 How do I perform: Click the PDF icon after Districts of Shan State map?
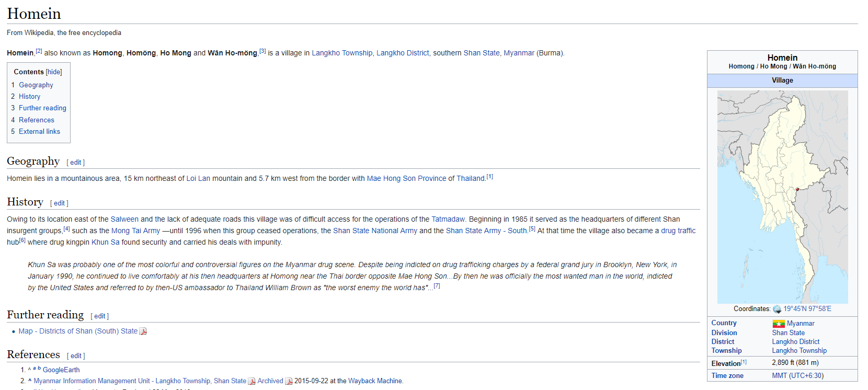click(x=143, y=331)
